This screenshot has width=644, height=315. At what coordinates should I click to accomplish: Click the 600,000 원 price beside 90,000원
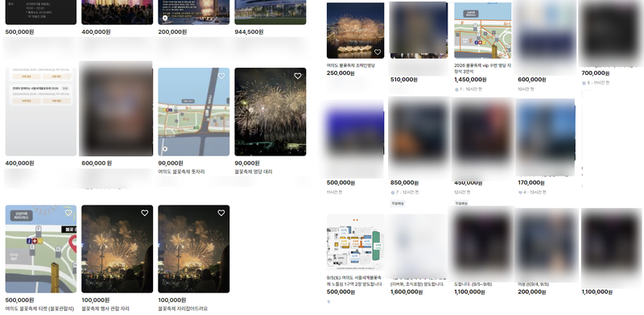[x=97, y=164]
